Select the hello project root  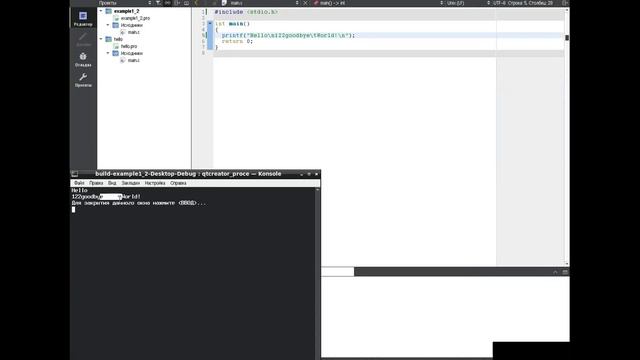(118, 39)
